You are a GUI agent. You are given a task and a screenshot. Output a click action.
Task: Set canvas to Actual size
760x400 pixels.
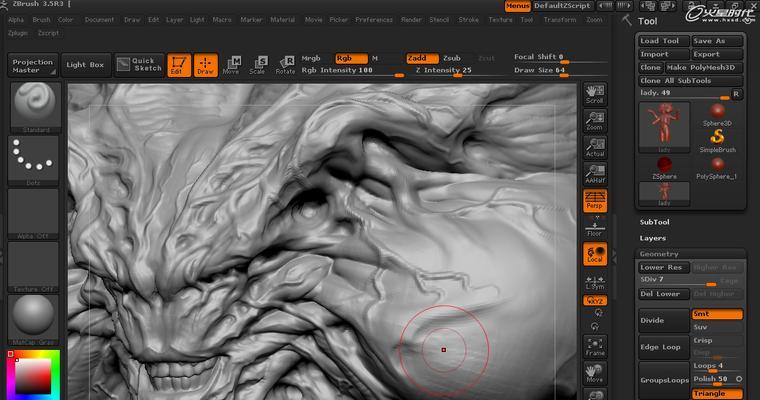point(595,147)
